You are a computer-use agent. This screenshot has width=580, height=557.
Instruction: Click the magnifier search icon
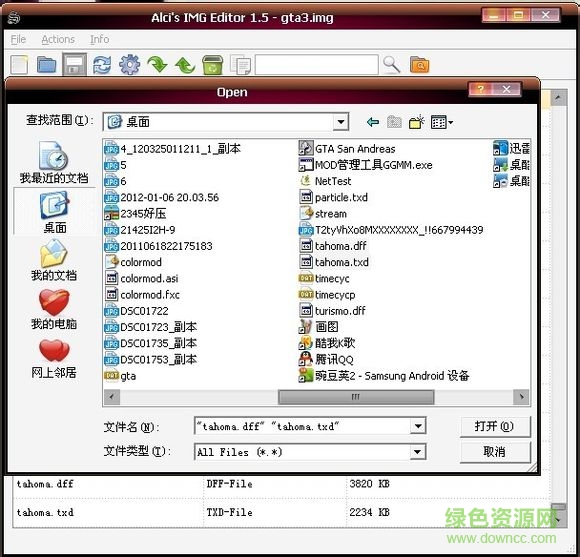click(x=391, y=65)
